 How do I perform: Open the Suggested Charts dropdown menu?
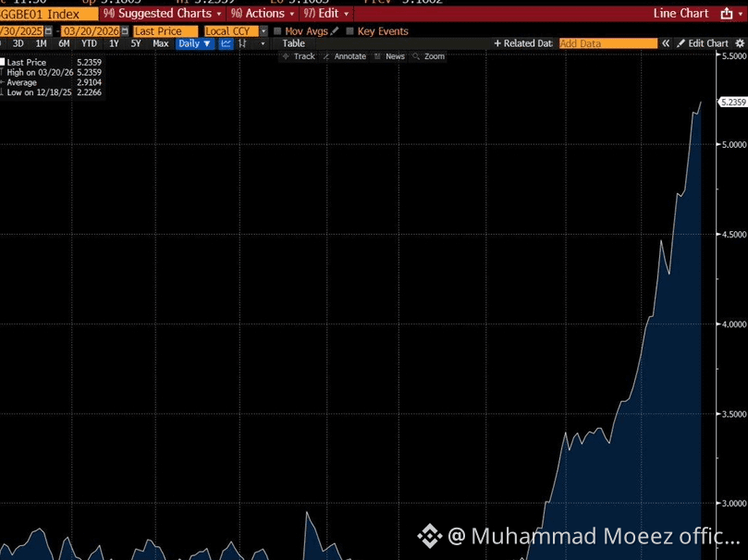[163, 13]
